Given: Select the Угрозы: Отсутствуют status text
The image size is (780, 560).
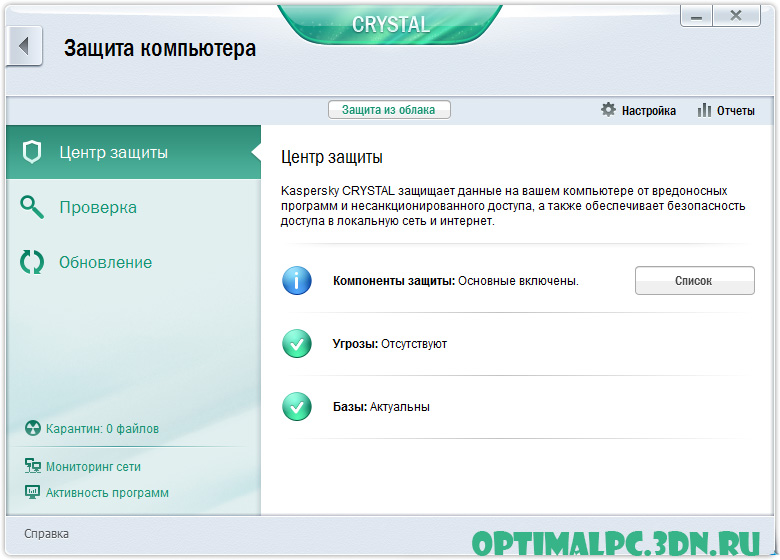Looking at the screenshot, I should click(390, 344).
